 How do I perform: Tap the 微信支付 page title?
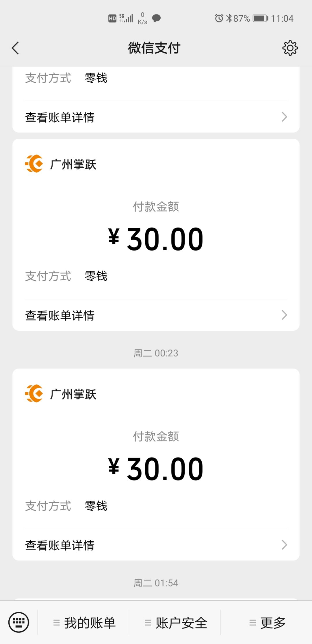pos(154,48)
